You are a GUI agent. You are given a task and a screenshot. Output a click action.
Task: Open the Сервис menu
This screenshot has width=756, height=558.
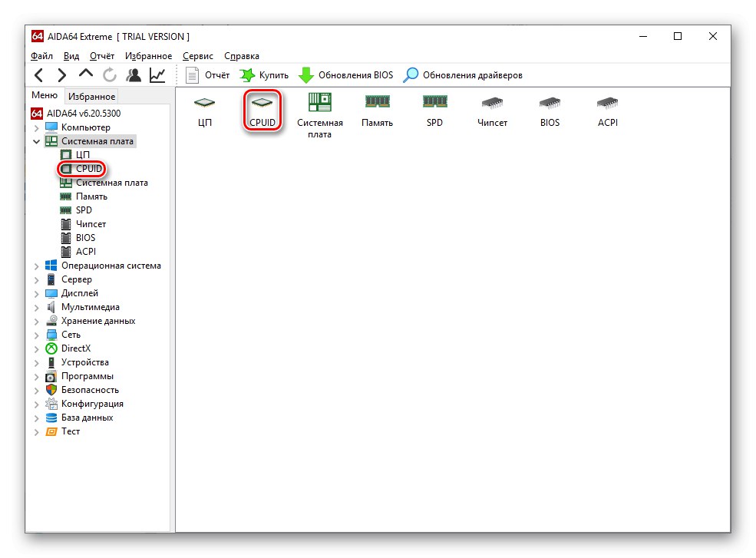pos(198,56)
